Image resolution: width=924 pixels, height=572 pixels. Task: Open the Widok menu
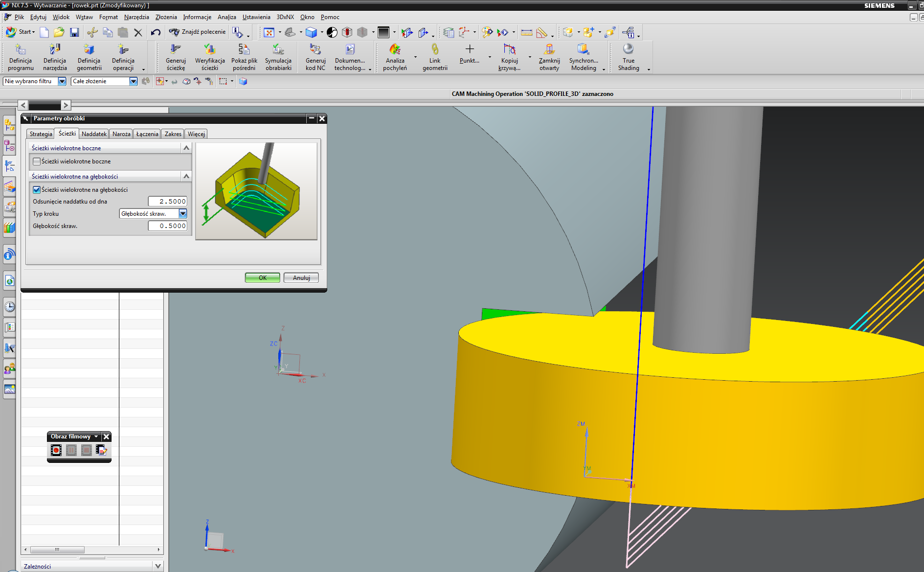(x=61, y=17)
